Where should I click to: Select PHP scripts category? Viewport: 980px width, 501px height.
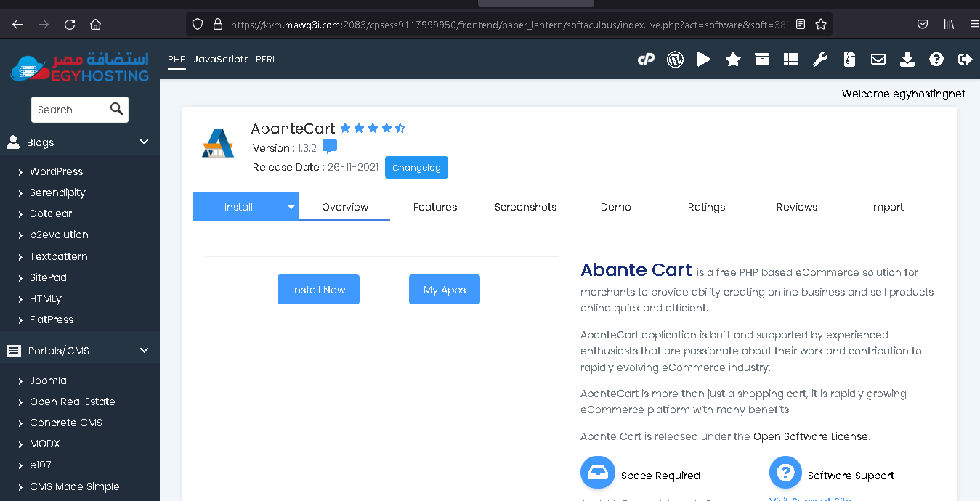177,60
